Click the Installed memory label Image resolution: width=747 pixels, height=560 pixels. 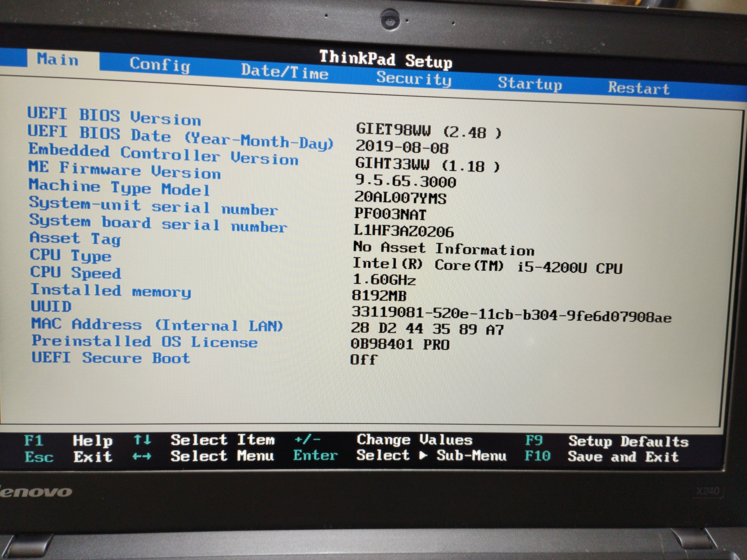pos(111,290)
